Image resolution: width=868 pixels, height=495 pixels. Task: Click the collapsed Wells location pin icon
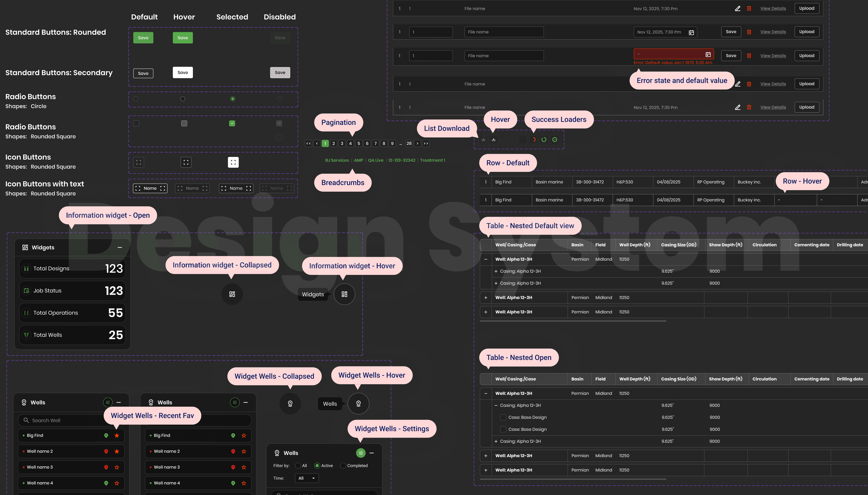[x=290, y=404]
